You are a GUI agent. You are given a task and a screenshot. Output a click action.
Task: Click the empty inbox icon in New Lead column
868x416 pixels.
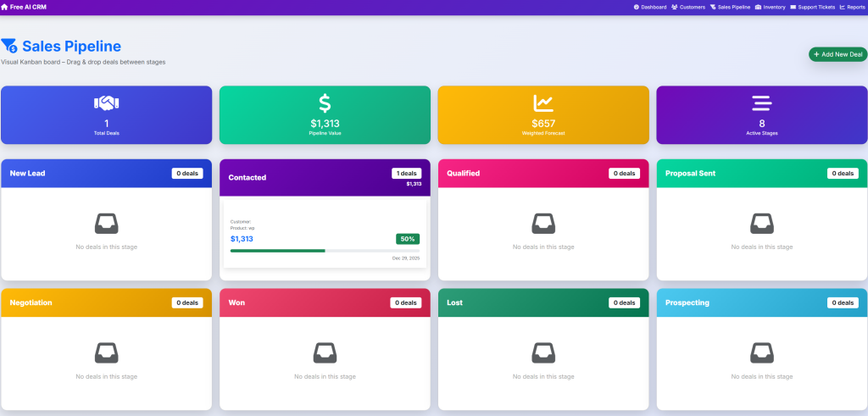(106, 224)
